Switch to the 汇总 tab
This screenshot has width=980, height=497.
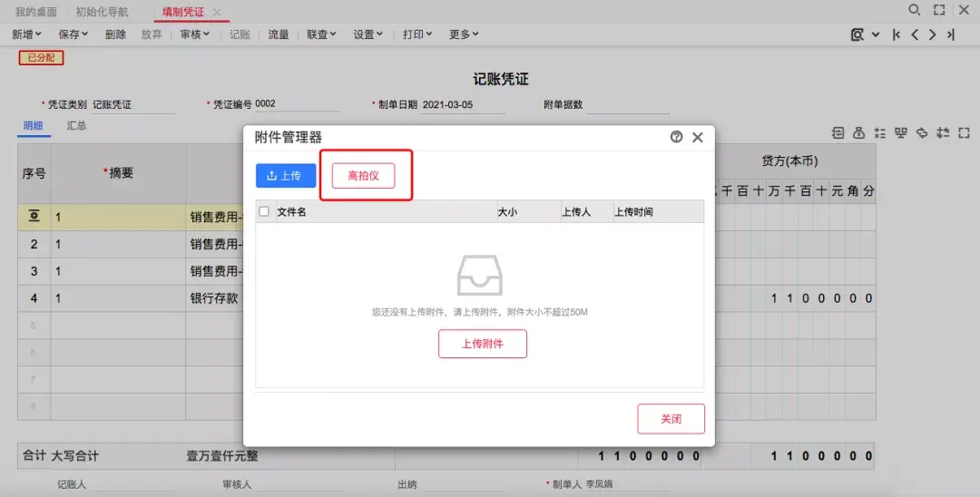[76, 125]
